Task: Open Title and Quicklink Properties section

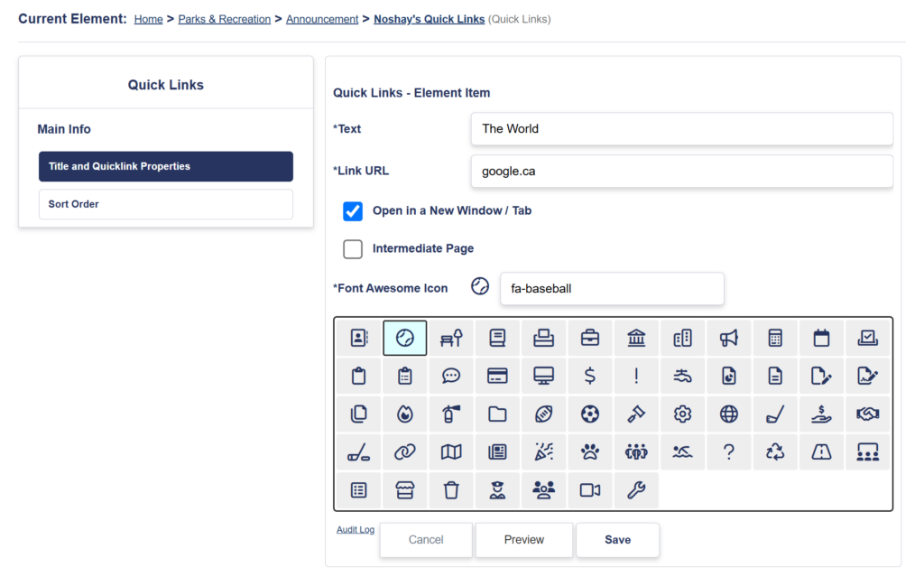Action: tap(166, 166)
